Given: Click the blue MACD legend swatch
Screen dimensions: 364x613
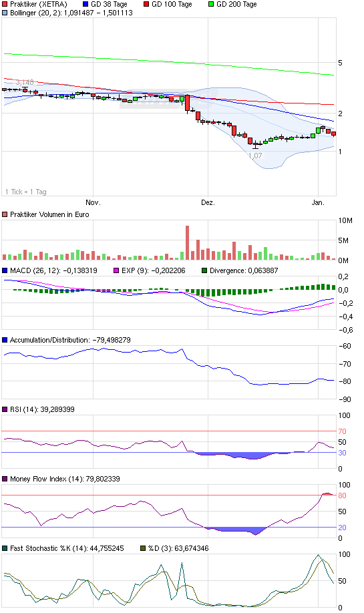Looking at the screenshot, I should [x=5, y=270].
